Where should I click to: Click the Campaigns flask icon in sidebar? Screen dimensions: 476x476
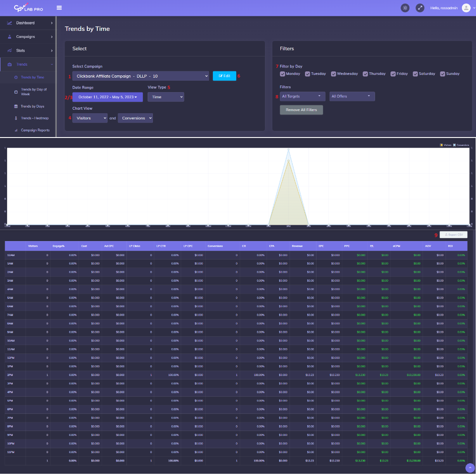coord(10,37)
